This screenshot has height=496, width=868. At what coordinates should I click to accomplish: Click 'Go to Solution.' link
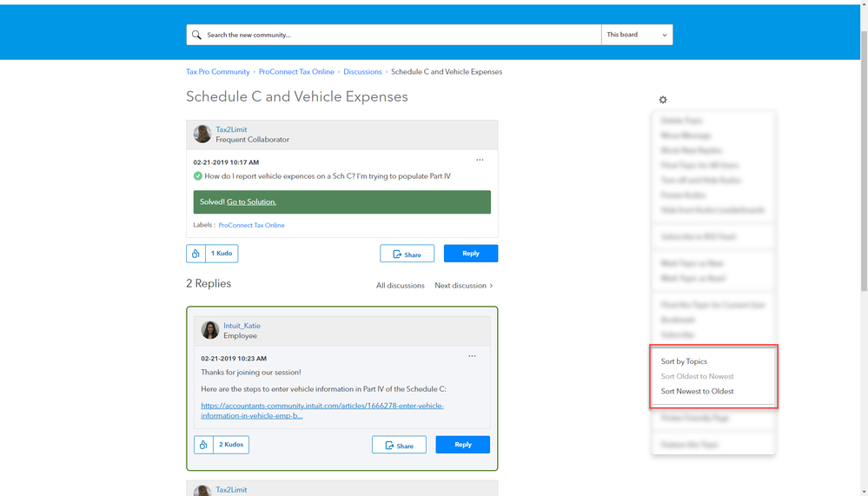(x=251, y=202)
